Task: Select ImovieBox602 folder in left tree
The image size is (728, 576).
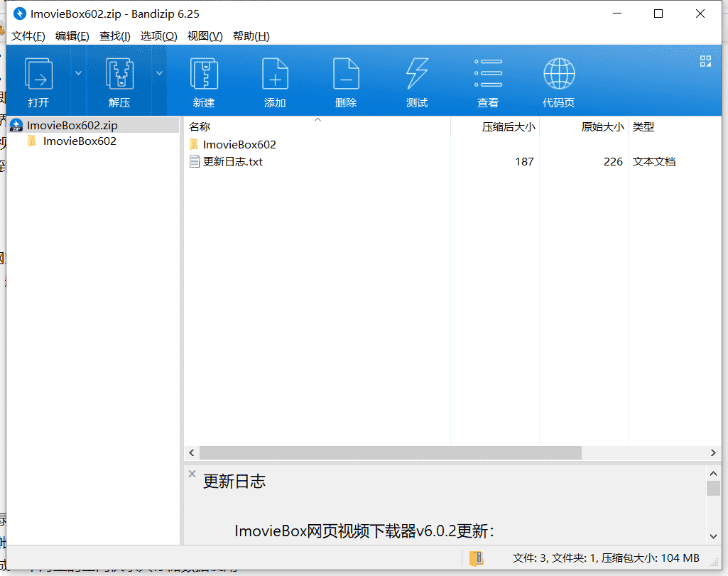Action: coord(80,141)
